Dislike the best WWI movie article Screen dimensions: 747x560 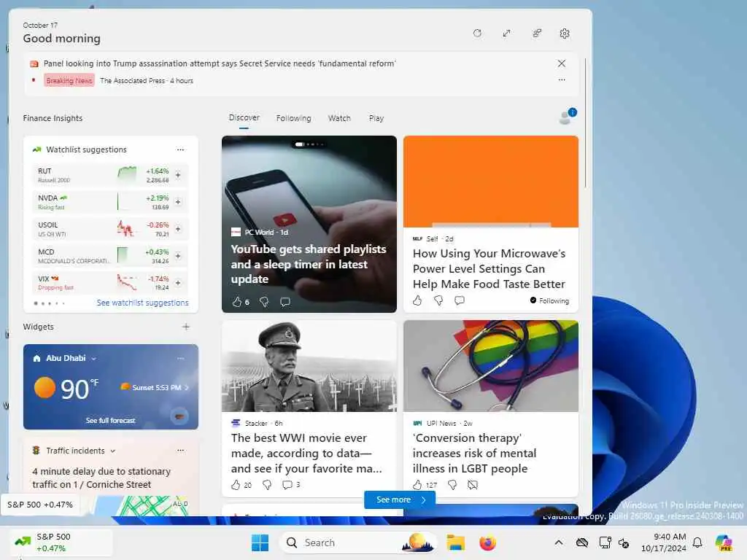click(x=267, y=485)
